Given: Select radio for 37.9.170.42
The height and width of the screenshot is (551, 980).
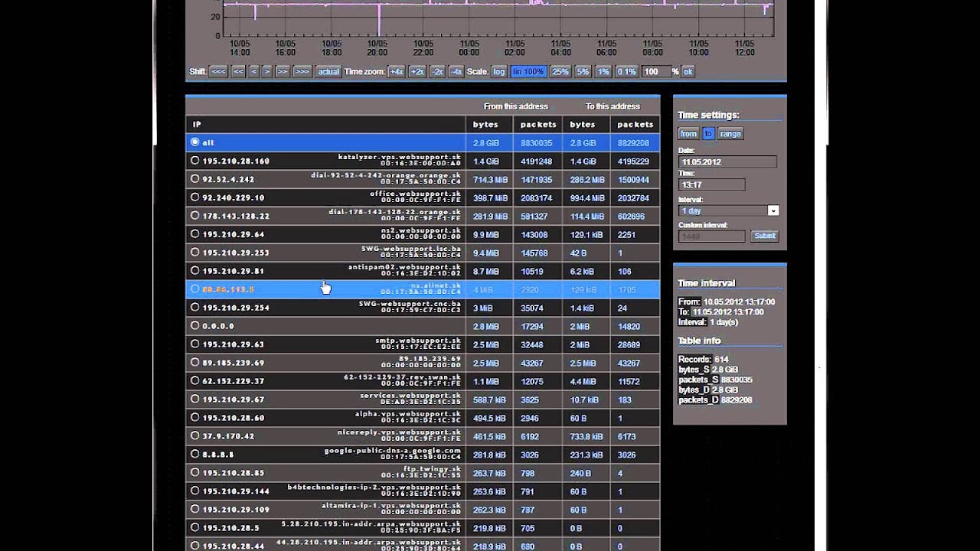Looking at the screenshot, I should (194, 436).
